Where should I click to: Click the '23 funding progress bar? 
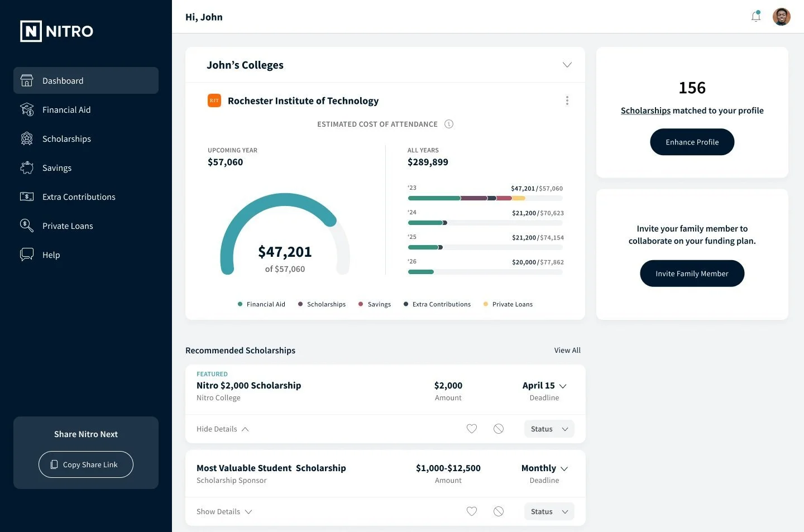coord(485,198)
